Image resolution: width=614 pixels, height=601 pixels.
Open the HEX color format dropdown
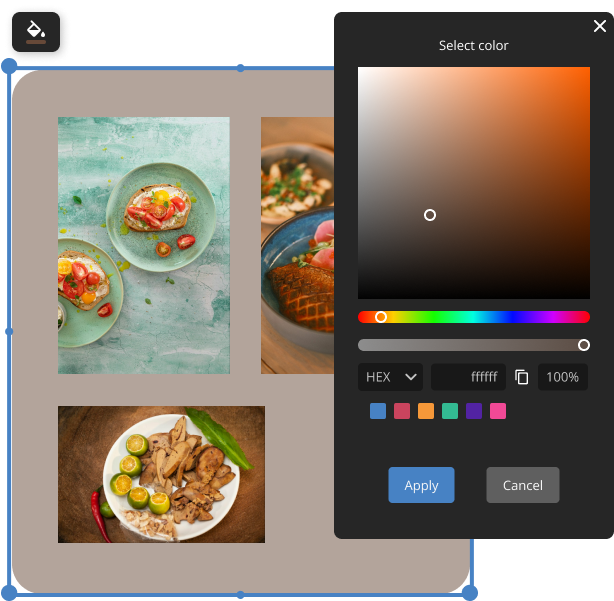[x=390, y=377]
